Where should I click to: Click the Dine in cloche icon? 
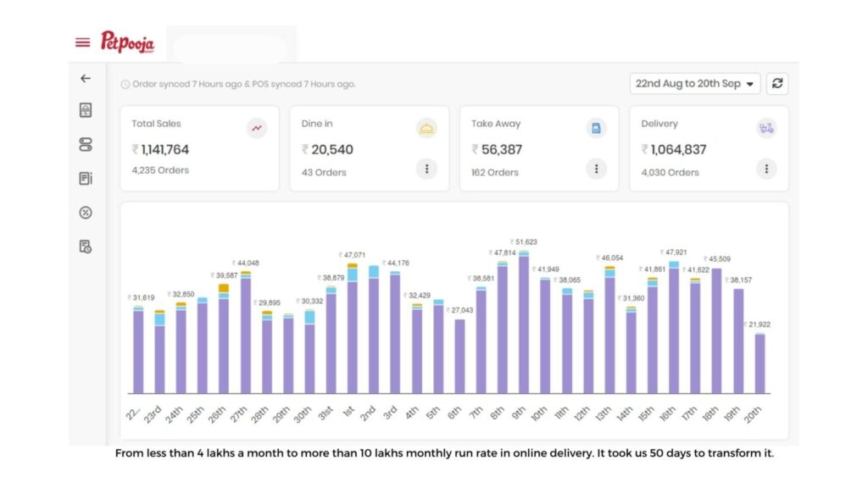tap(426, 128)
